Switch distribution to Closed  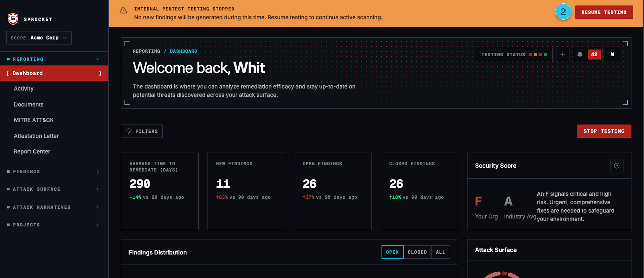pyautogui.click(x=417, y=252)
